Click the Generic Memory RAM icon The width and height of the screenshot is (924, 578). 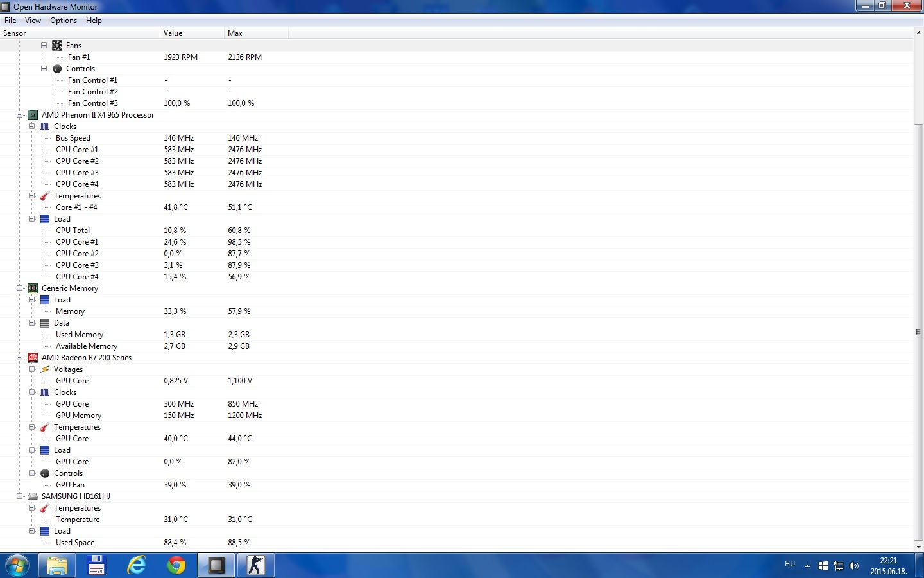tap(33, 288)
